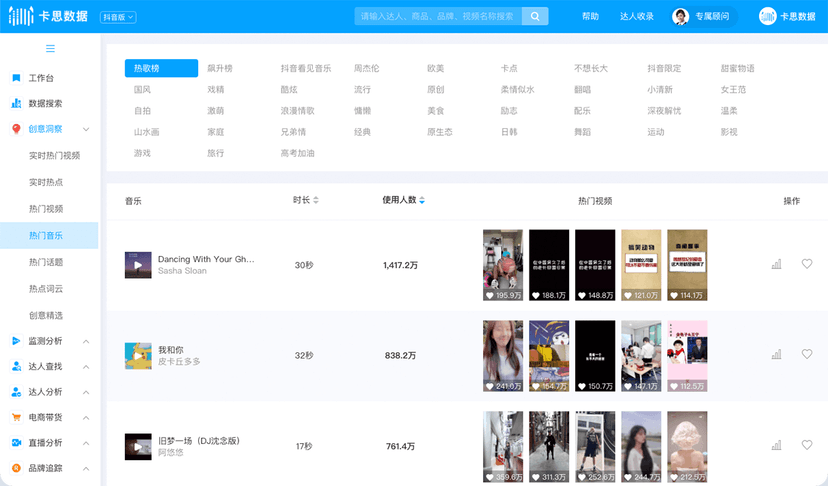
Task: Select the 影视 category
Action: point(729,132)
